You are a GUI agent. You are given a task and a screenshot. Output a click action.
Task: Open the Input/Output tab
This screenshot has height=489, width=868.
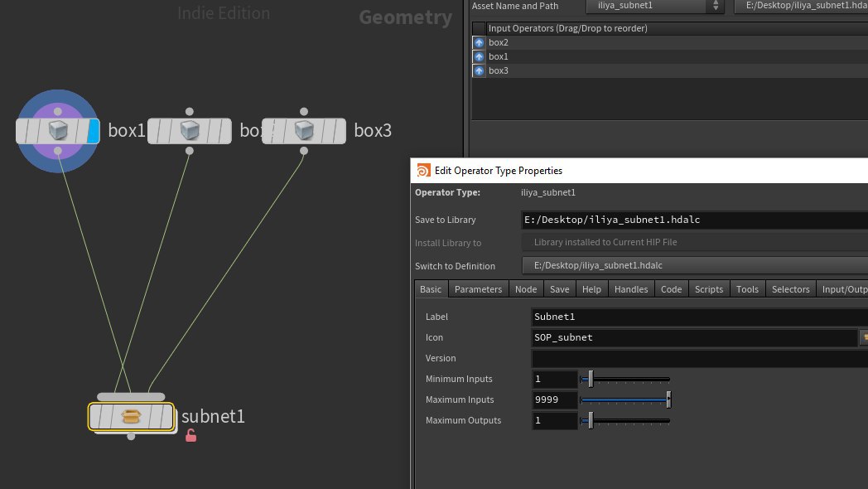click(x=843, y=289)
